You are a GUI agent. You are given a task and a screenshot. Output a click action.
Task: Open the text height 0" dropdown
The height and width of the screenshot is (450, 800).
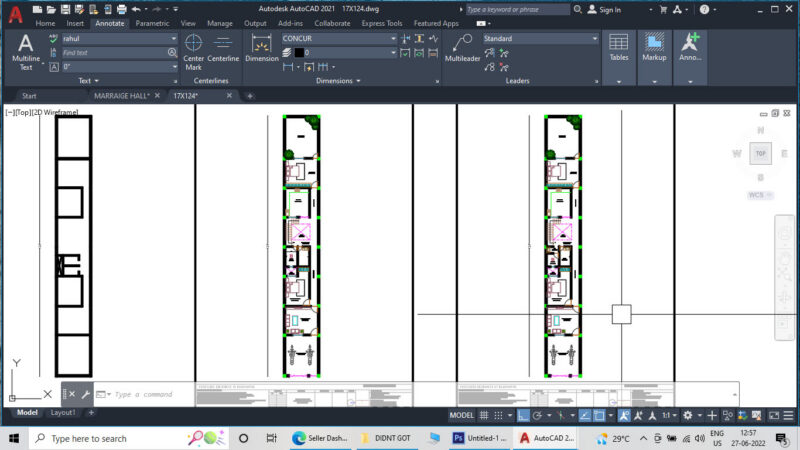(x=174, y=67)
